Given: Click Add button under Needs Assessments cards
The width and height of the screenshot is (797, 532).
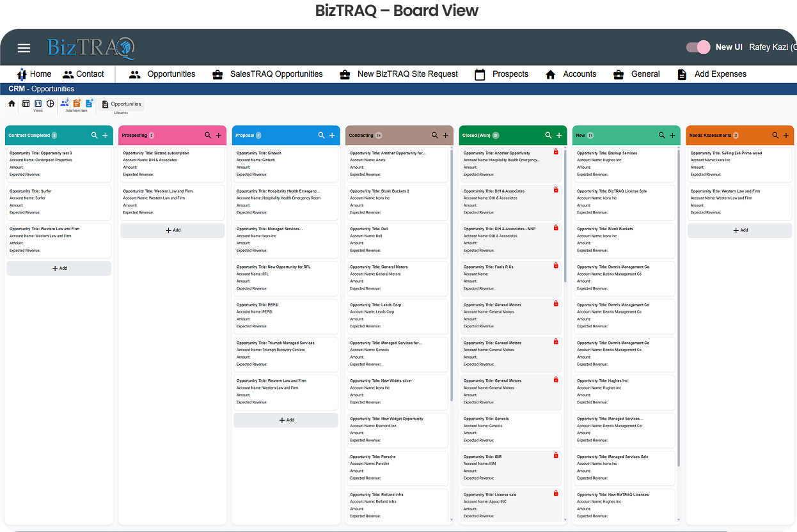Looking at the screenshot, I should coord(740,230).
